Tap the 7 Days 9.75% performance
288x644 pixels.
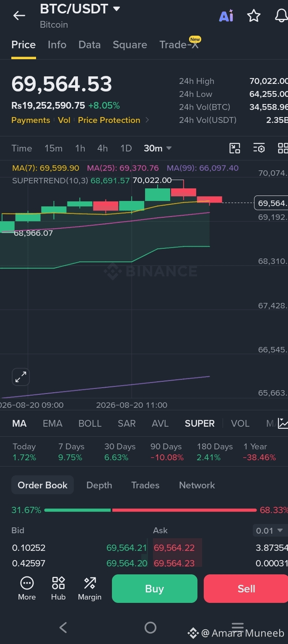coord(71,452)
